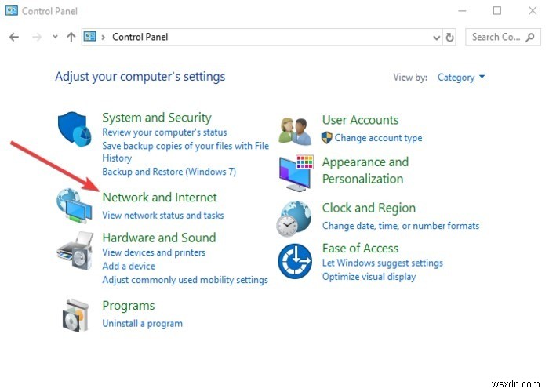Open the recent locations dropdown arrow
Screen dimensions: 549x392
click(x=55, y=36)
